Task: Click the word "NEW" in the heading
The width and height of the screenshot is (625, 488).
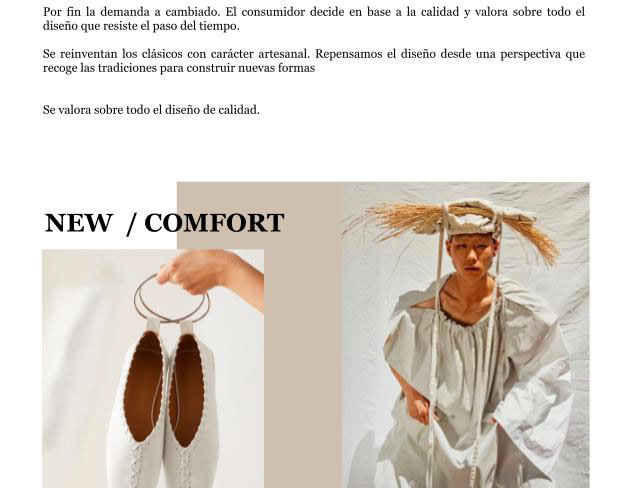Action: click(79, 223)
